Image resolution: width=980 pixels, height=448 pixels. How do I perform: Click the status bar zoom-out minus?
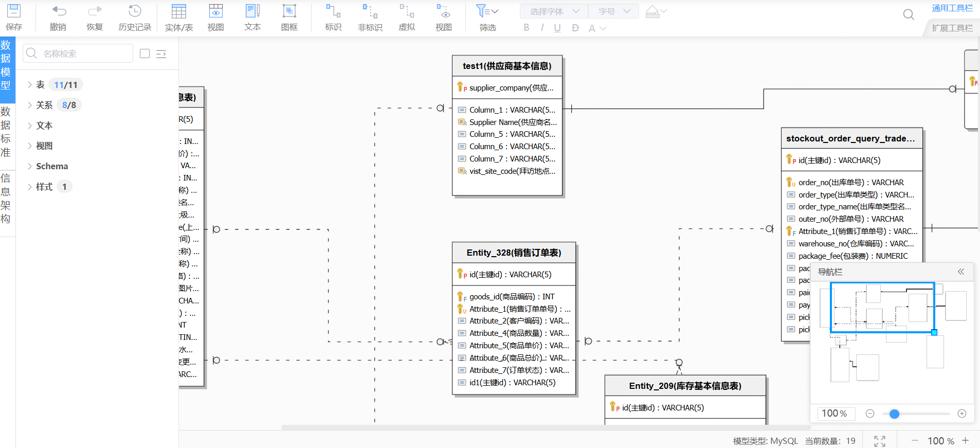pos(915,441)
